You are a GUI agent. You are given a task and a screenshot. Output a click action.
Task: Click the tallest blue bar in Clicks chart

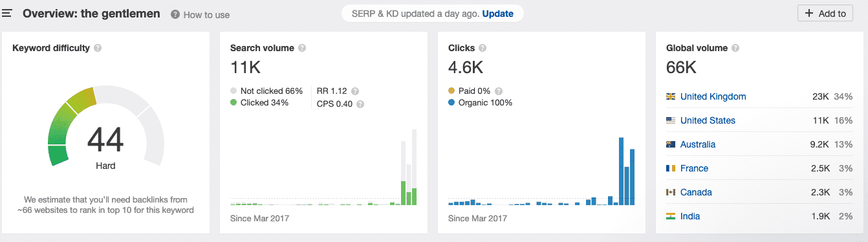621,171
